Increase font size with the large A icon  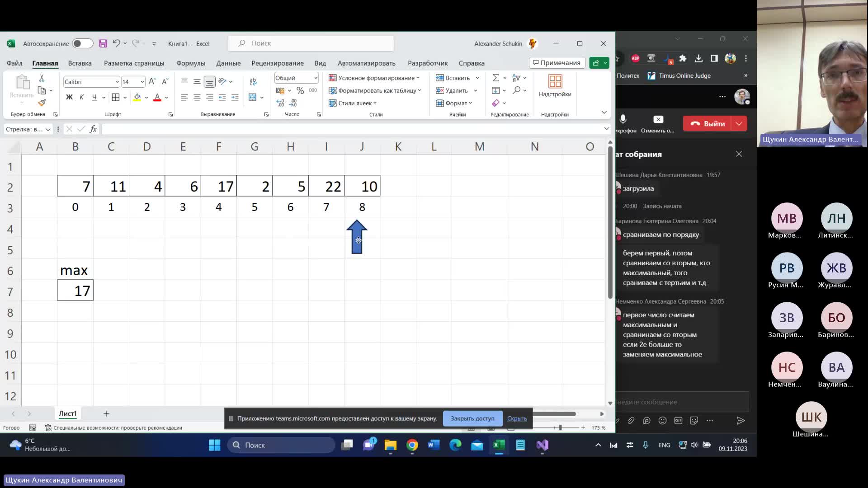152,81
